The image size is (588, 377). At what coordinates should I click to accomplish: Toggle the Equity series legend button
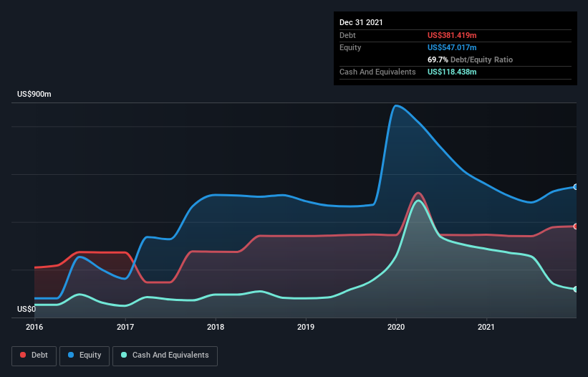(85, 355)
